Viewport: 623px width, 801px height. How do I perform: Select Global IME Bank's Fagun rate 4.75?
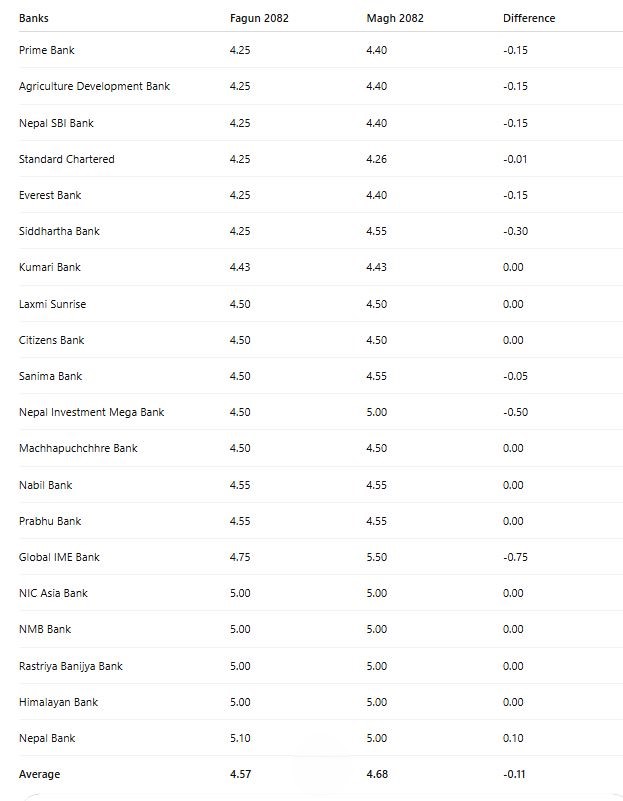[x=240, y=557]
